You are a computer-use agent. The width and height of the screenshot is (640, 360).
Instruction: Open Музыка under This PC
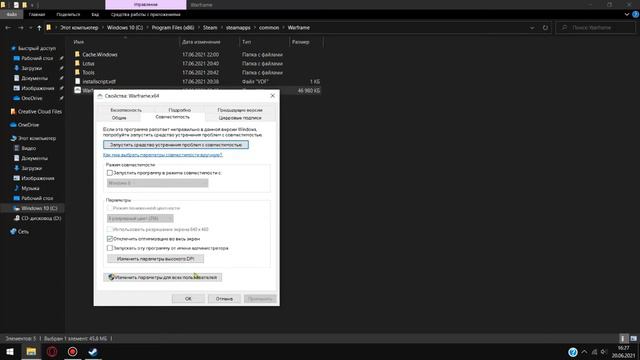pyautogui.click(x=30, y=188)
